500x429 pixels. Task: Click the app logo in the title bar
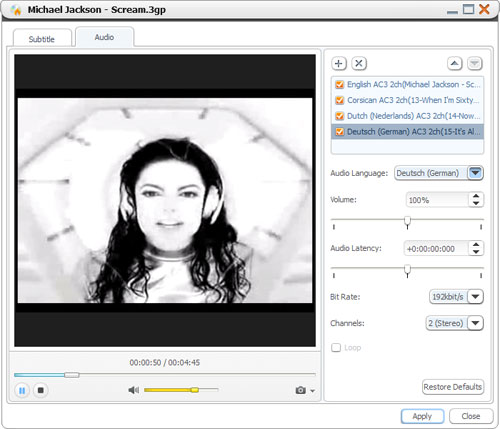(16, 10)
